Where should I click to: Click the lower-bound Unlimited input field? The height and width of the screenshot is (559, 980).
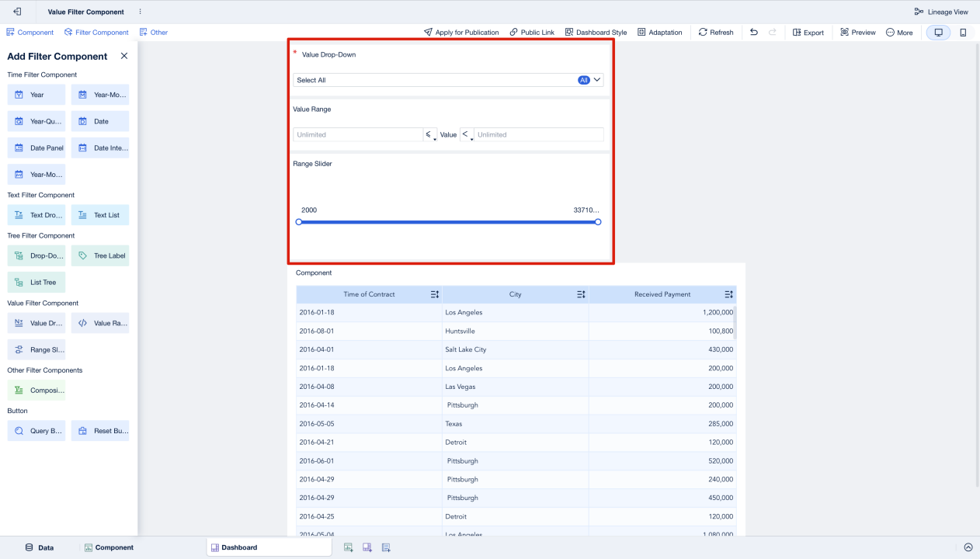point(358,134)
